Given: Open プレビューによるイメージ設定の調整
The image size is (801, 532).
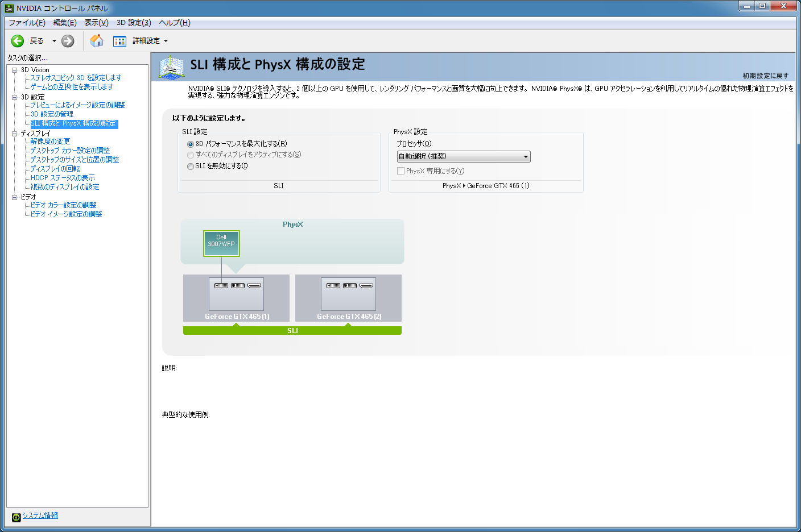Looking at the screenshot, I should [77, 105].
